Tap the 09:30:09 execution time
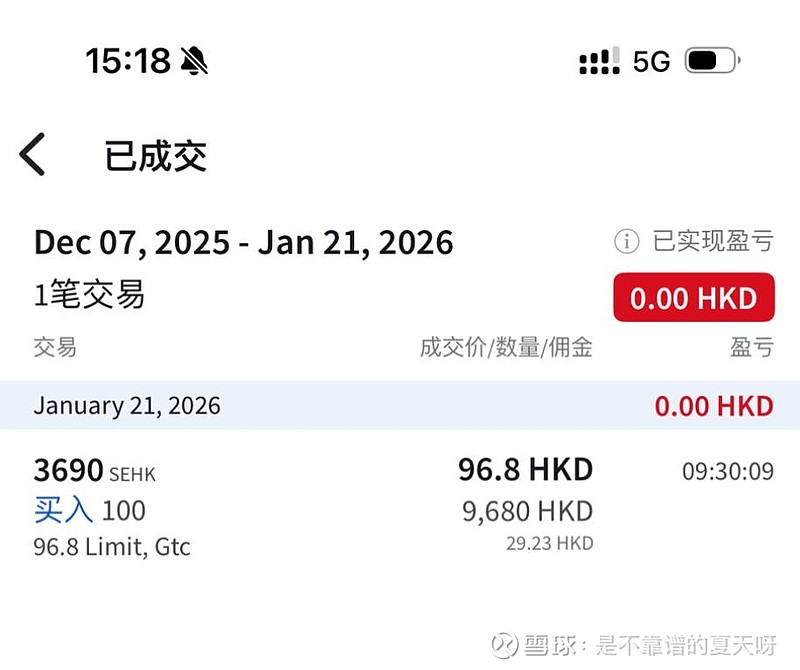 [x=727, y=471]
